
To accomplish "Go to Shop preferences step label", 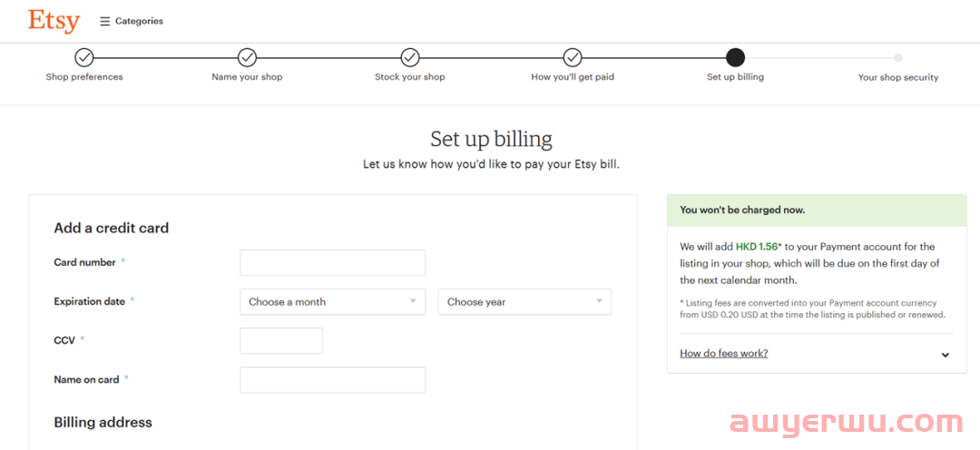I will [x=84, y=77].
